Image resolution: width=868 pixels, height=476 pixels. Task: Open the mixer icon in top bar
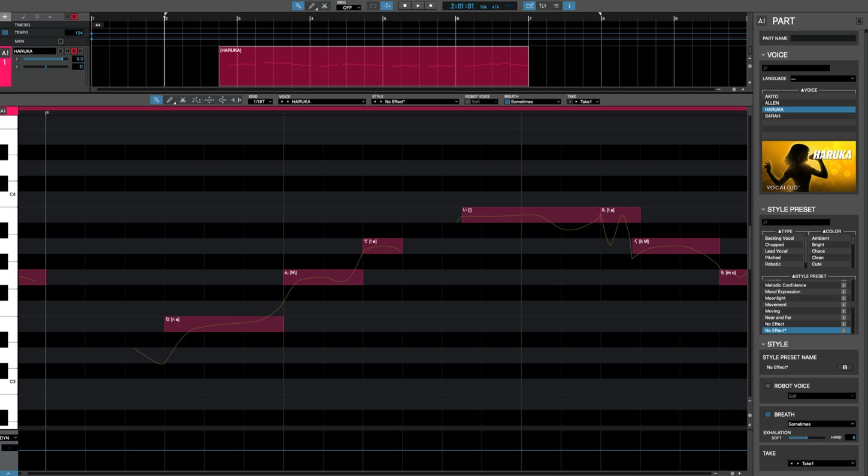tap(543, 6)
